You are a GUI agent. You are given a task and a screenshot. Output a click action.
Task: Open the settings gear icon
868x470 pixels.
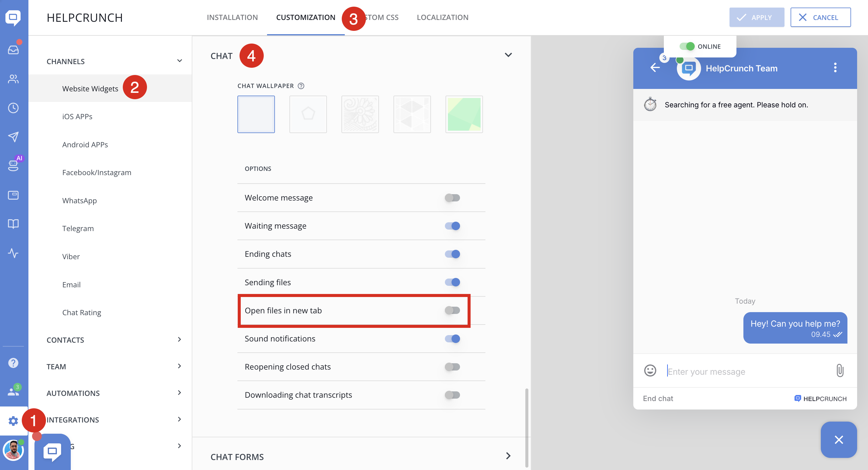13,421
